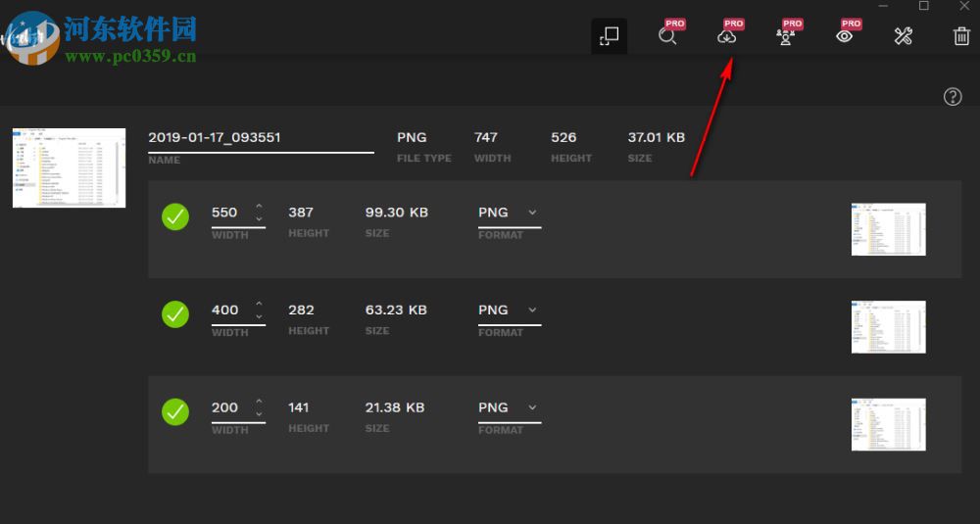Click the 141 height value

[x=298, y=407]
